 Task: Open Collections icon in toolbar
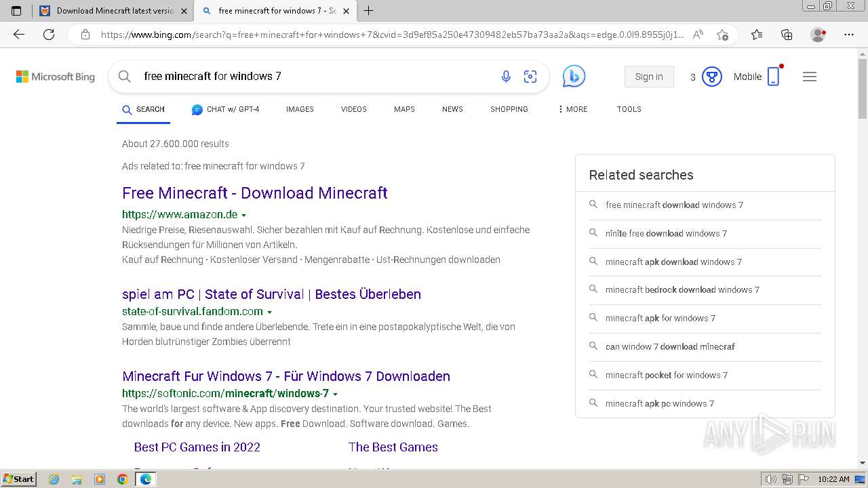pyautogui.click(x=787, y=35)
